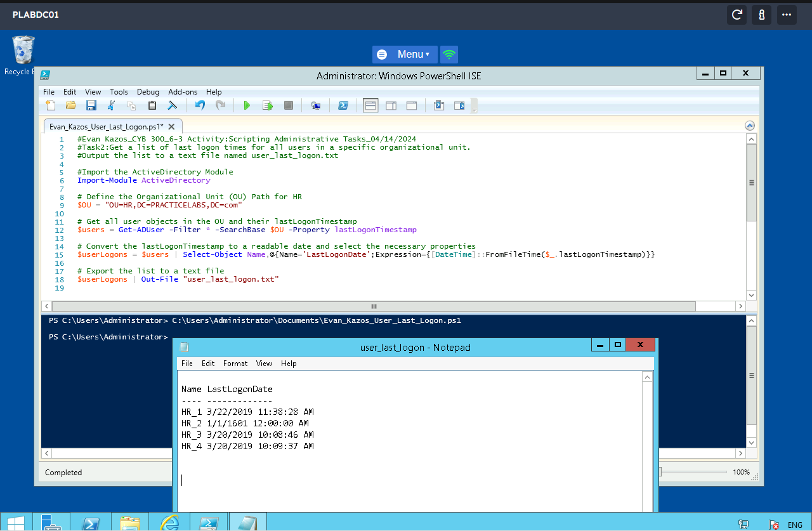Expand the options menu with the three-dot icon
The height and width of the screenshot is (531, 812).
[787, 15]
